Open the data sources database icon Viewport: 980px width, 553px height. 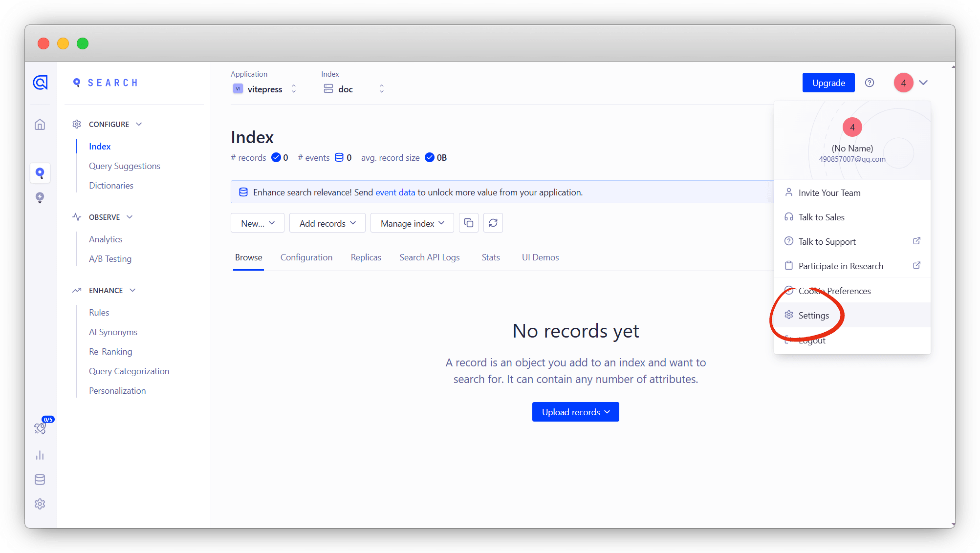(40, 479)
